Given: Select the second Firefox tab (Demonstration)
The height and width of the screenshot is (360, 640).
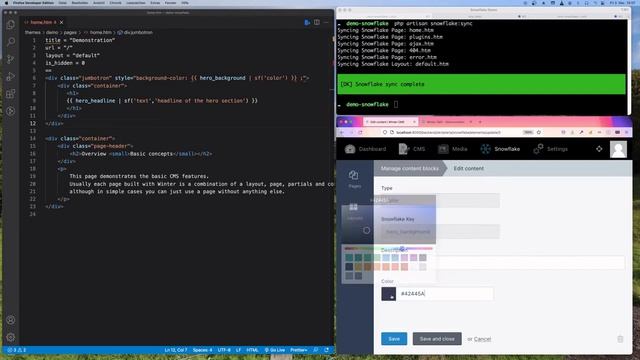Looking at the screenshot, I should click(x=447, y=122).
